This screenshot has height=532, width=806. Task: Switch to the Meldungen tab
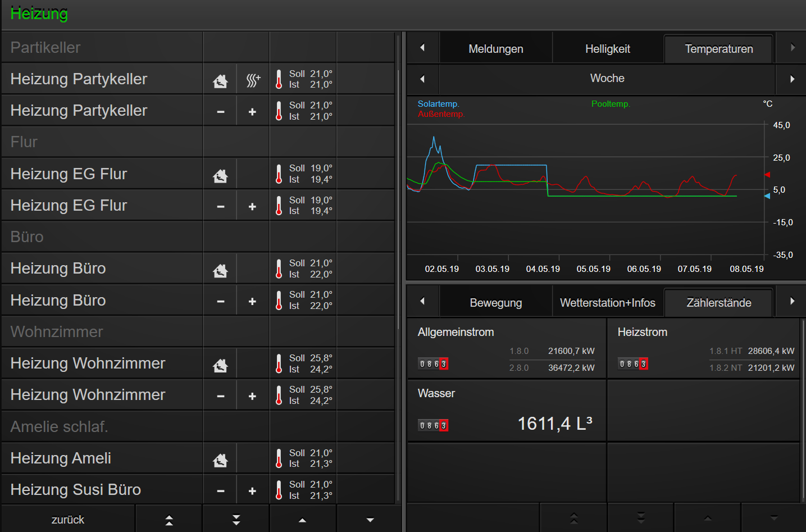point(495,49)
